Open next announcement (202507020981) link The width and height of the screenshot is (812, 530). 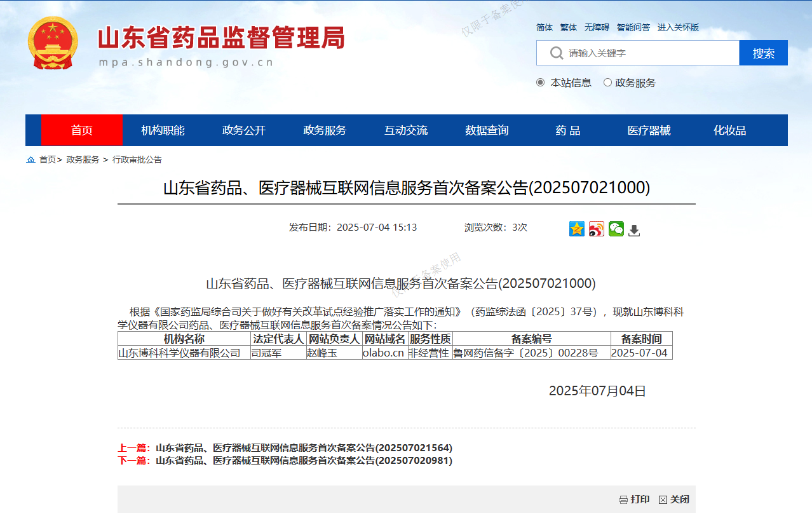tap(304, 461)
